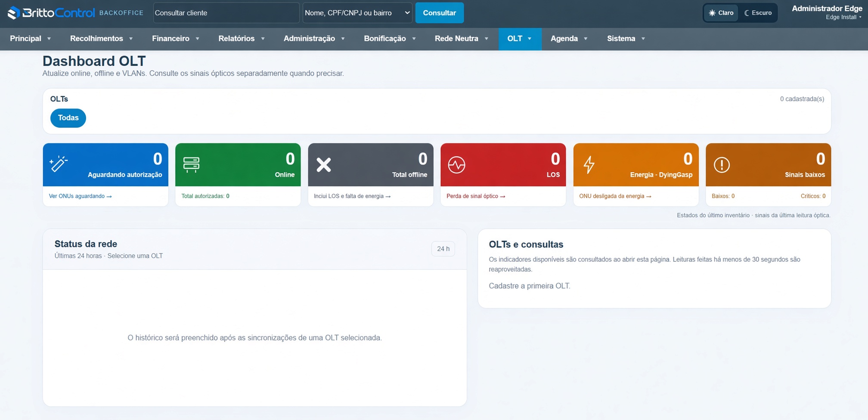Viewport: 868px width, 420px height.
Task: Expand the Administração menu arrow
Action: click(343, 39)
